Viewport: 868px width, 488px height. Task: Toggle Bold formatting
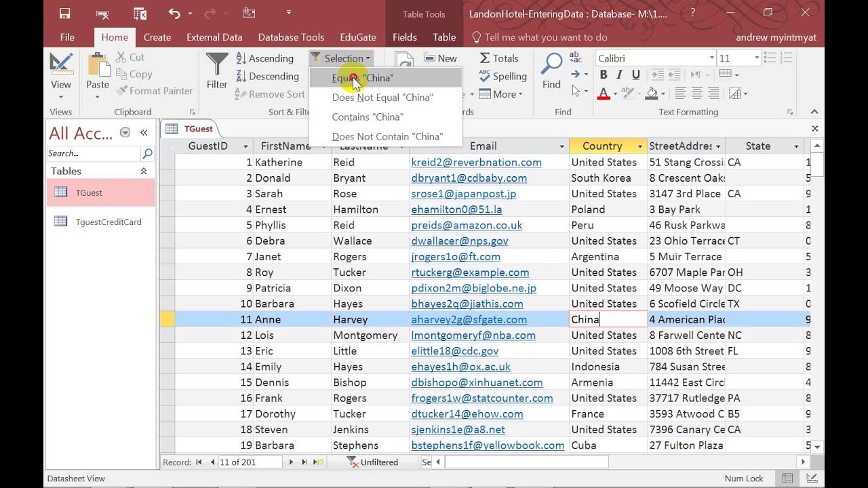[x=603, y=75]
